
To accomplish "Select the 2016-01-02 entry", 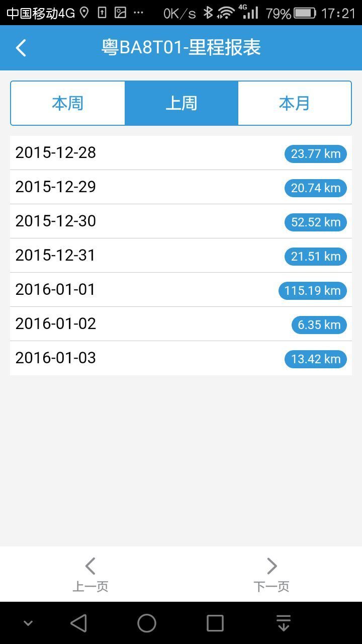I will click(151, 324).
